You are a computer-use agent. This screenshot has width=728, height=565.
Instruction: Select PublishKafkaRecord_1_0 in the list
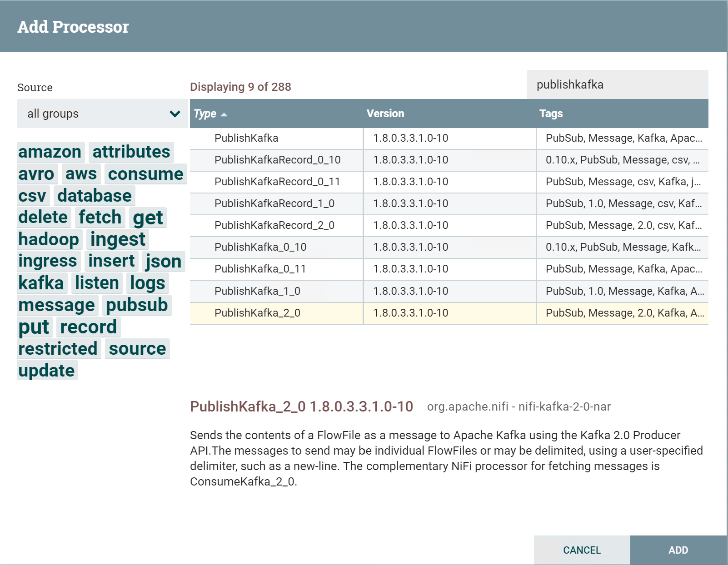[449, 203]
